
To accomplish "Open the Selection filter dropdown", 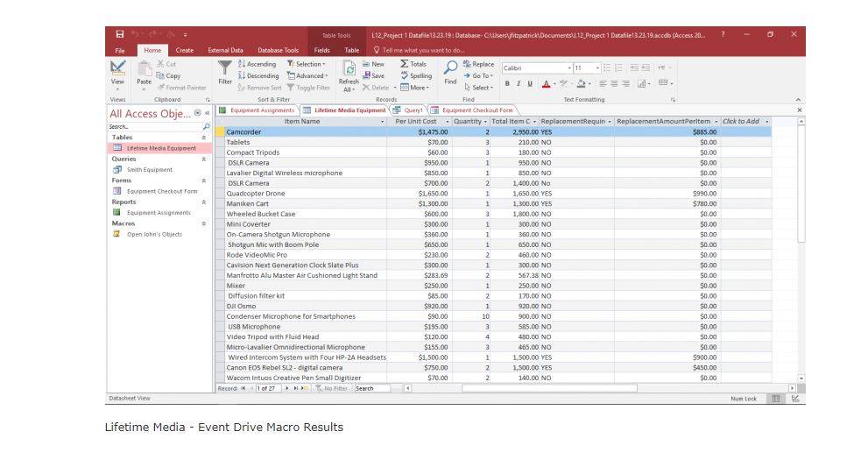I will pos(307,64).
